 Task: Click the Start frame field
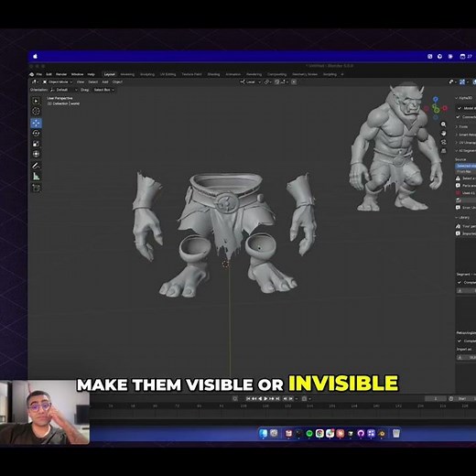tap(466, 399)
